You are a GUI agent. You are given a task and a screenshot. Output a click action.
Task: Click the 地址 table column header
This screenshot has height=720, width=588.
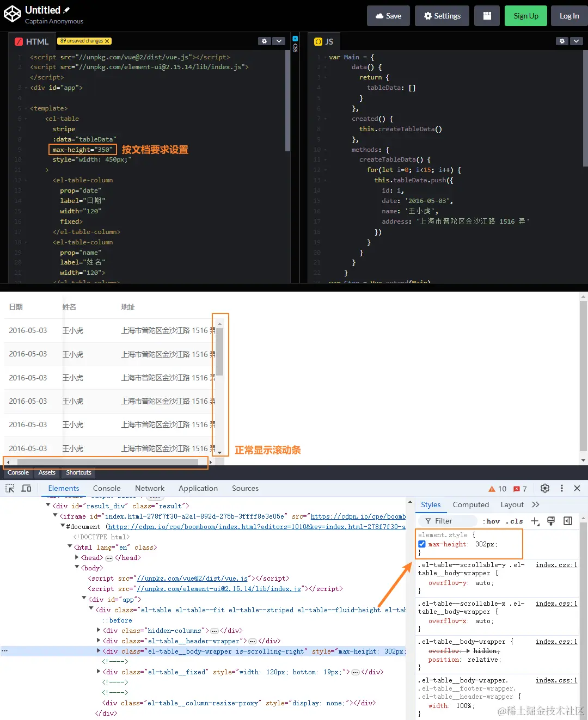pyautogui.click(x=128, y=307)
